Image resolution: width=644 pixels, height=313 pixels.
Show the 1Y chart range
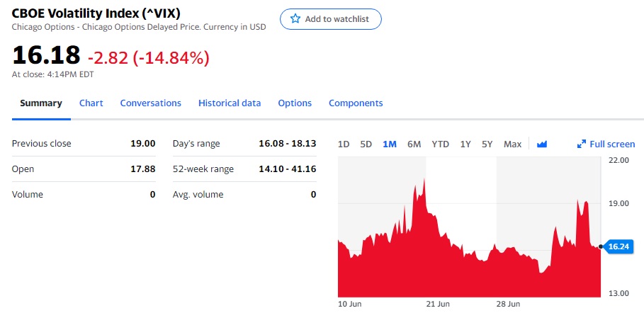click(x=465, y=144)
